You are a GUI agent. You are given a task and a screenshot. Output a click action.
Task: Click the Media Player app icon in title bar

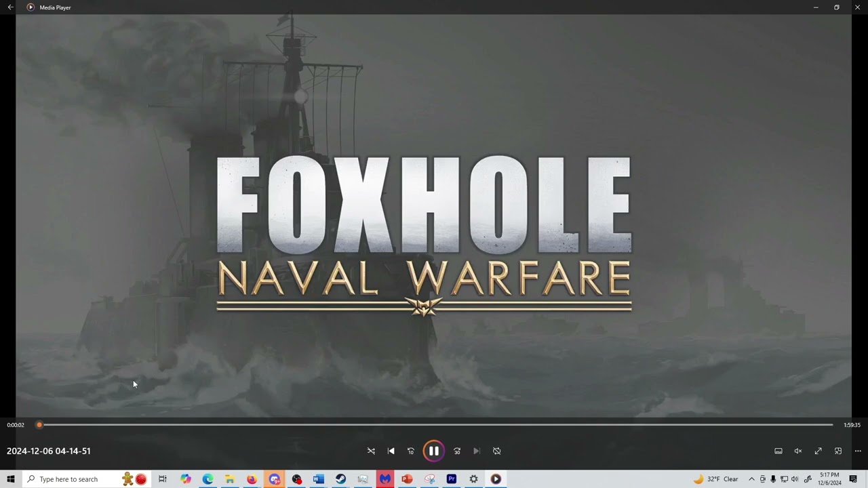click(31, 7)
